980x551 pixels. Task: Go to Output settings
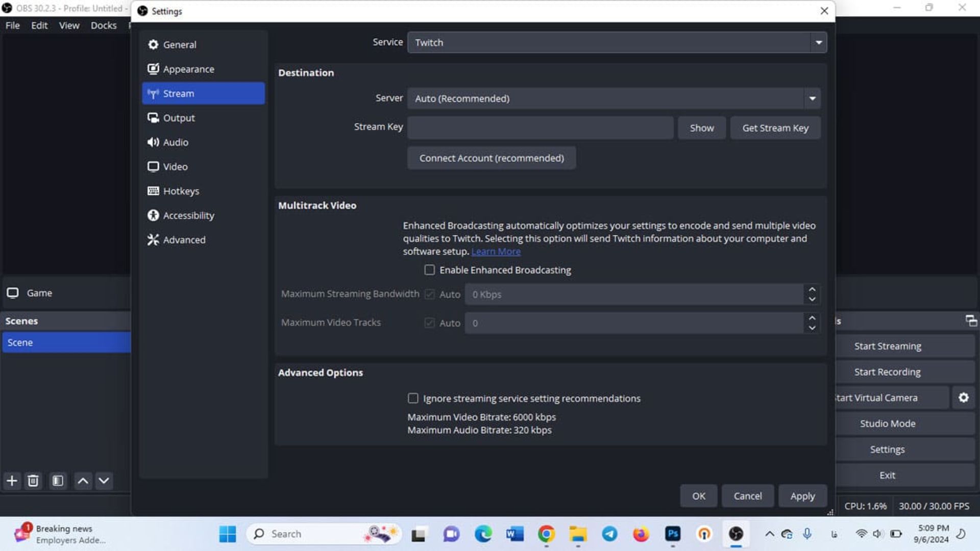(203, 118)
